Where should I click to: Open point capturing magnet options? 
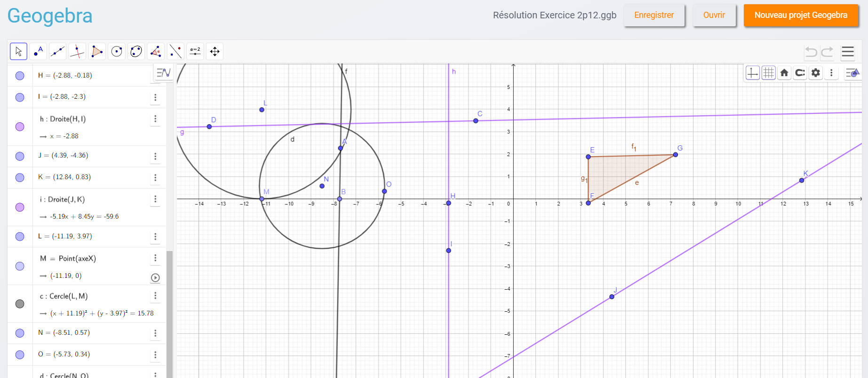800,73
